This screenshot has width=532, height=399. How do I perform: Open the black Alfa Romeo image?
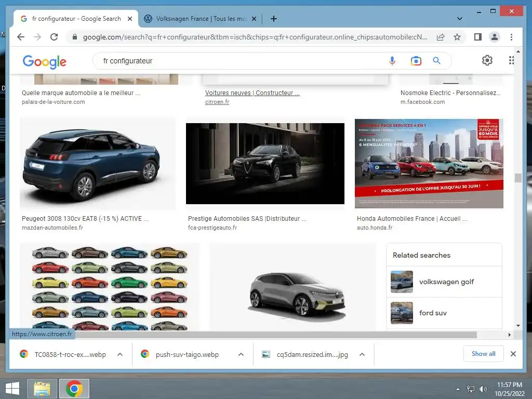pos(265,164)
